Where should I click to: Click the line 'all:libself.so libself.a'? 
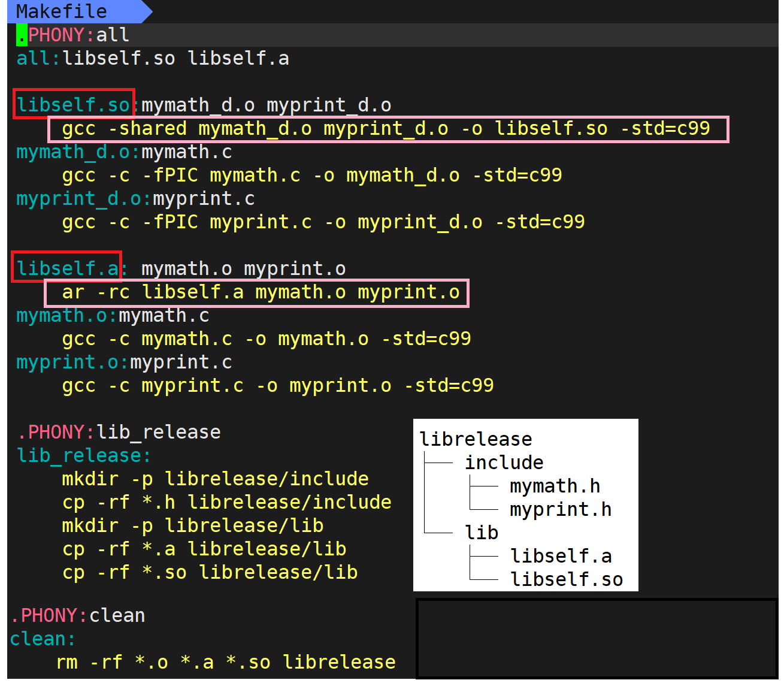[x=153, y=58]
